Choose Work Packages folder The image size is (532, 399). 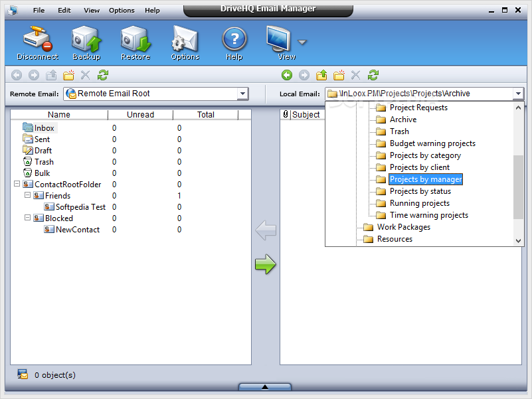point(404,227)
